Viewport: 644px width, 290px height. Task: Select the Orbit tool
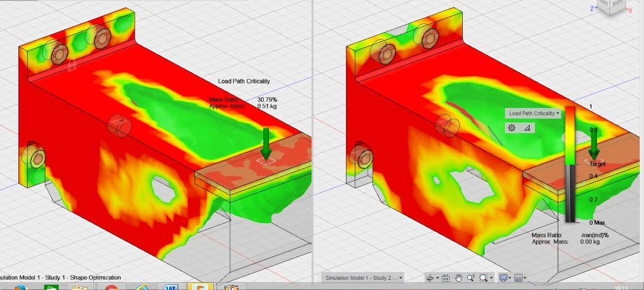click(x=430, y=278)
